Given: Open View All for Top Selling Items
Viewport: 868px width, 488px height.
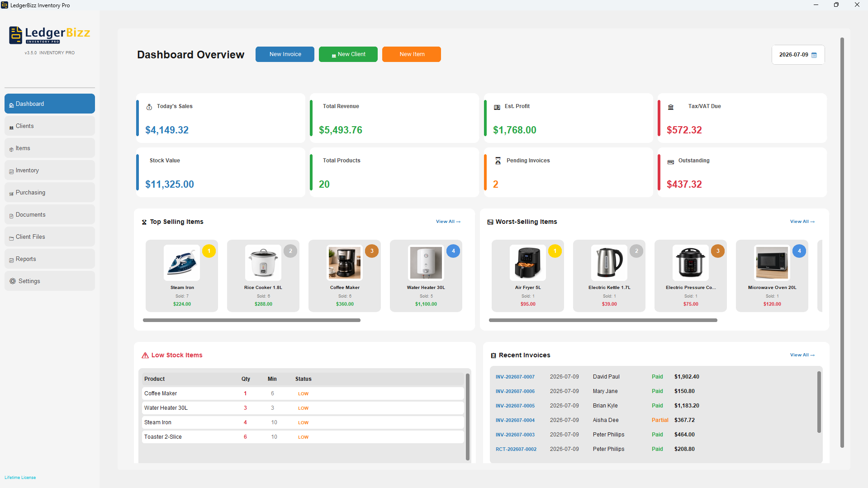Looking at the screenshot, I should point(448,222).
